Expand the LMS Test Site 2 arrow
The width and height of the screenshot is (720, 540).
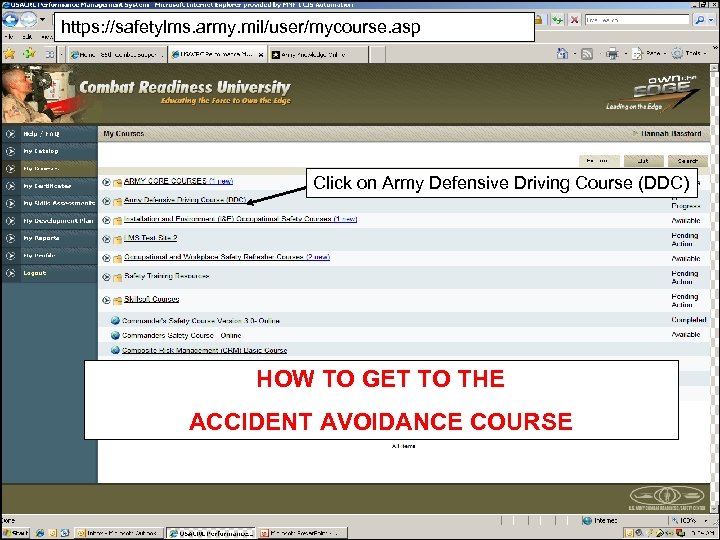[107, 239]
